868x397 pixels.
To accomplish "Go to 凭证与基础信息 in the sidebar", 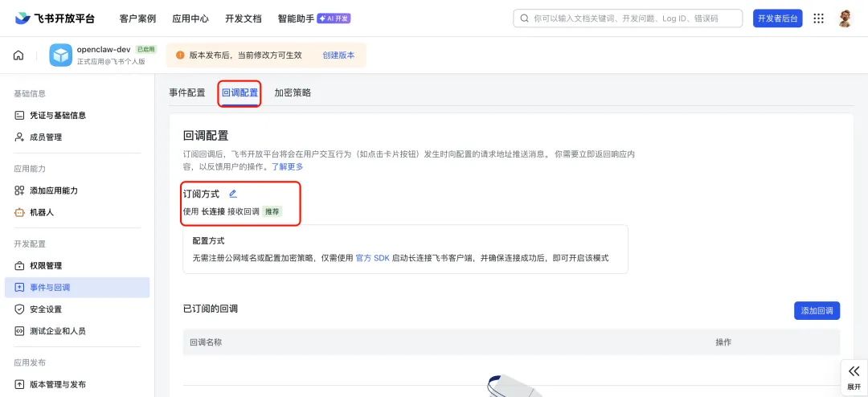I will click(58, 115).
